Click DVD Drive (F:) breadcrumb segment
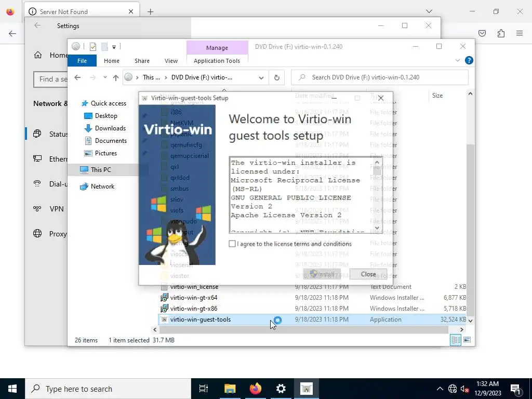This screenshot has height=399, width=532. pos(202,77)
